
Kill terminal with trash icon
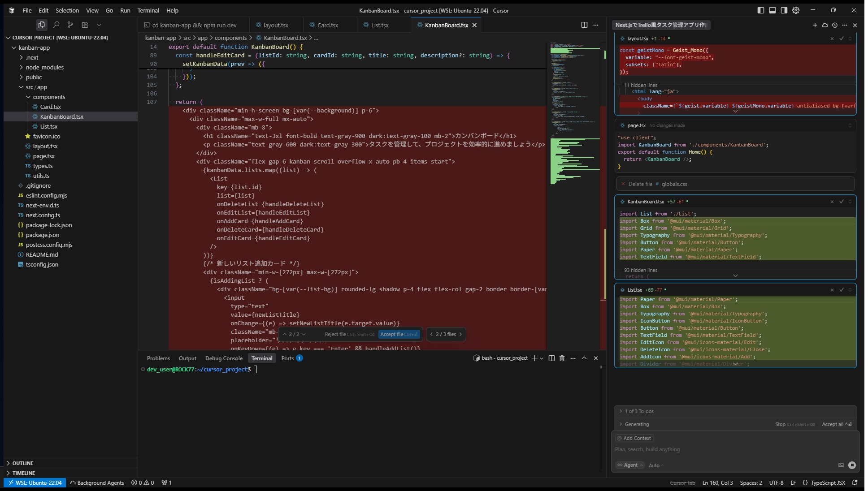(x=562, y=358)
